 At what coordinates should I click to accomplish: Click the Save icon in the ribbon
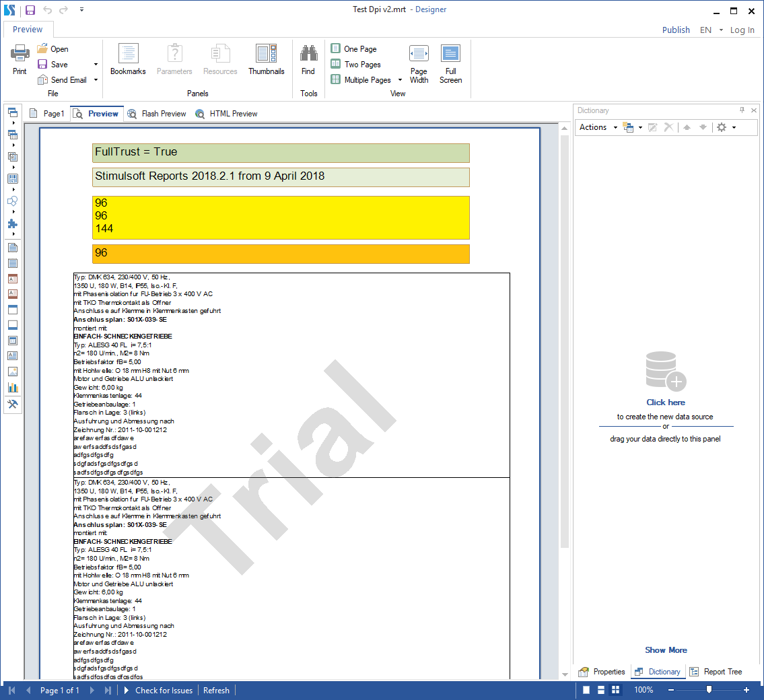pos(42,65)
